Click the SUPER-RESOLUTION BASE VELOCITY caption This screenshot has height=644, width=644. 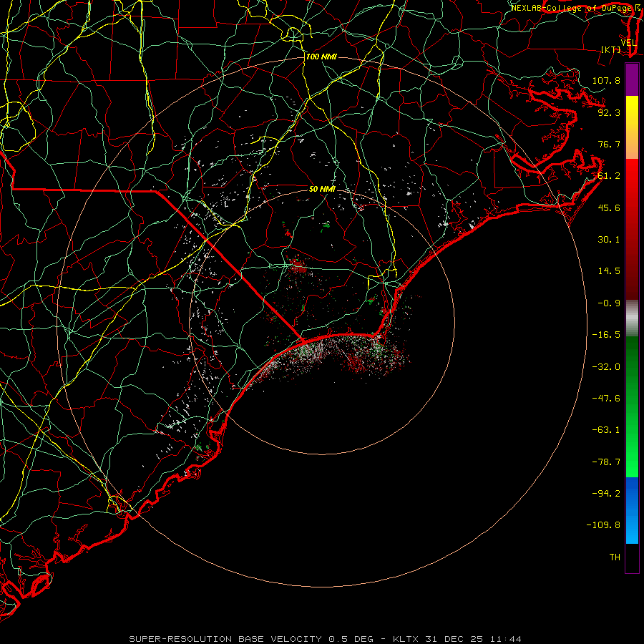coord(251,639)
